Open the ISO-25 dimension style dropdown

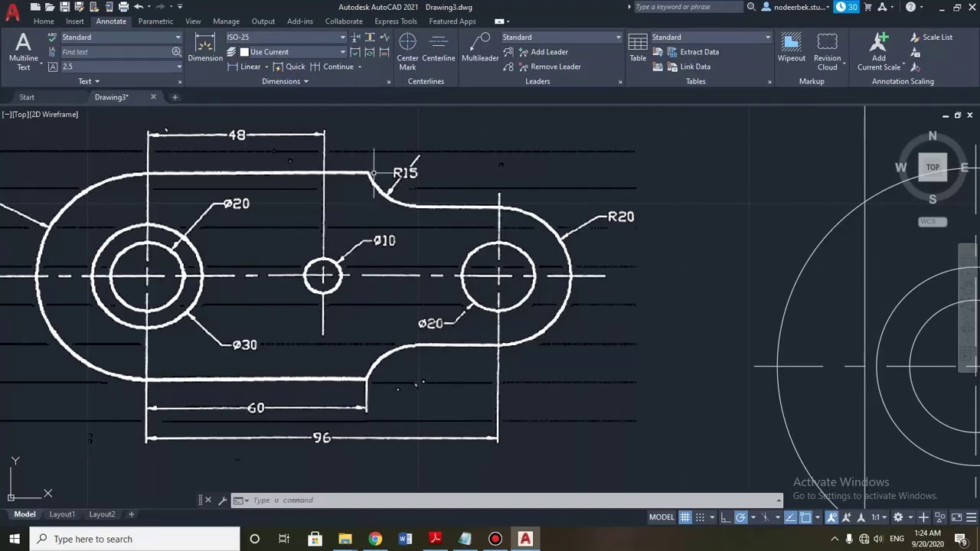pyautogui.click(x=286, y=37)
